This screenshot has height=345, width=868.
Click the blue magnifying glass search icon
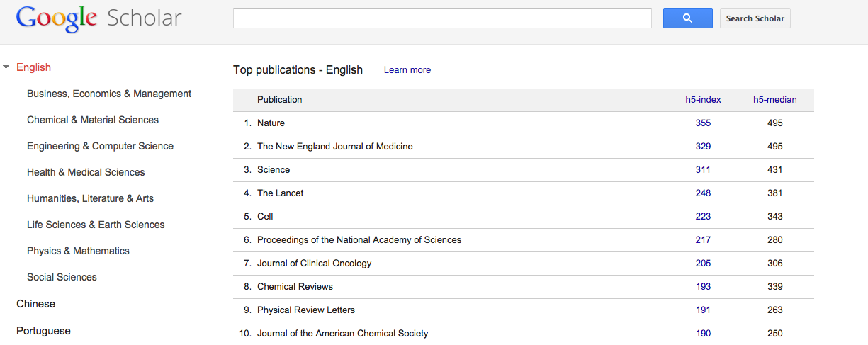tap(687, 18)
